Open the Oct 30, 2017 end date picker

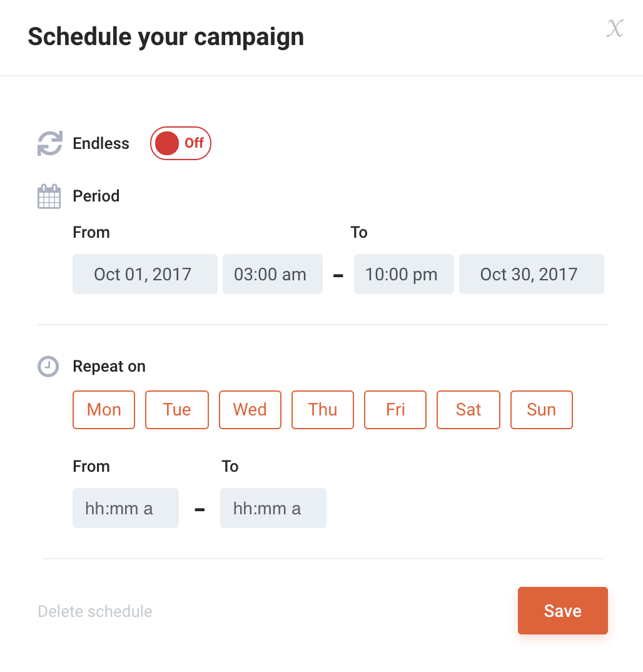tap(532, 274)
